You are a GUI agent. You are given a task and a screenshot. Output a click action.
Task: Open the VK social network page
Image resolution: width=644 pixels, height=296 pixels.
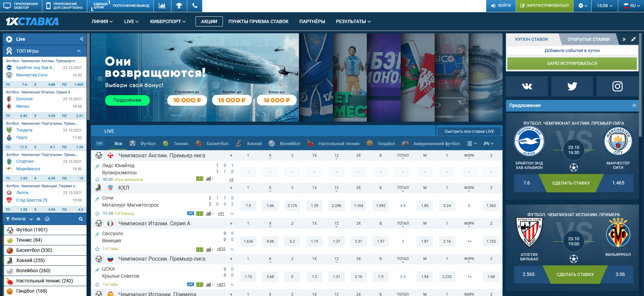527,86
